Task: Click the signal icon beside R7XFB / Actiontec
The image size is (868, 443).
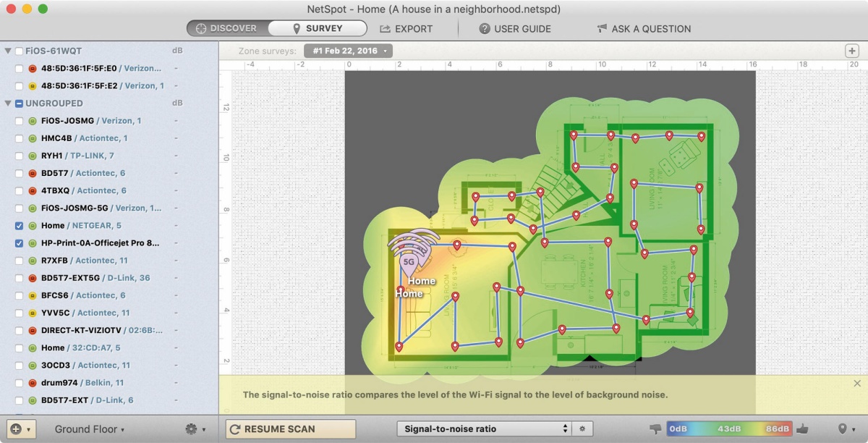Action: point(33,261)
